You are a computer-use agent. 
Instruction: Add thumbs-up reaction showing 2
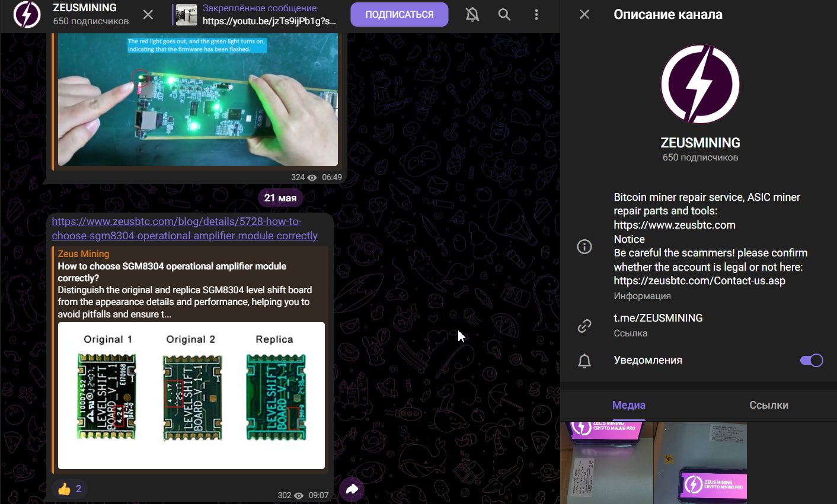[x=70, y=489]
